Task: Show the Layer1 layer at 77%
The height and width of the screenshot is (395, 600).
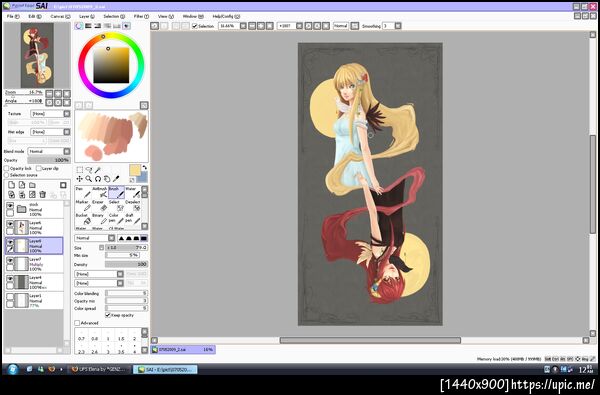Action: pyautogui.click(x=10, y=297)
